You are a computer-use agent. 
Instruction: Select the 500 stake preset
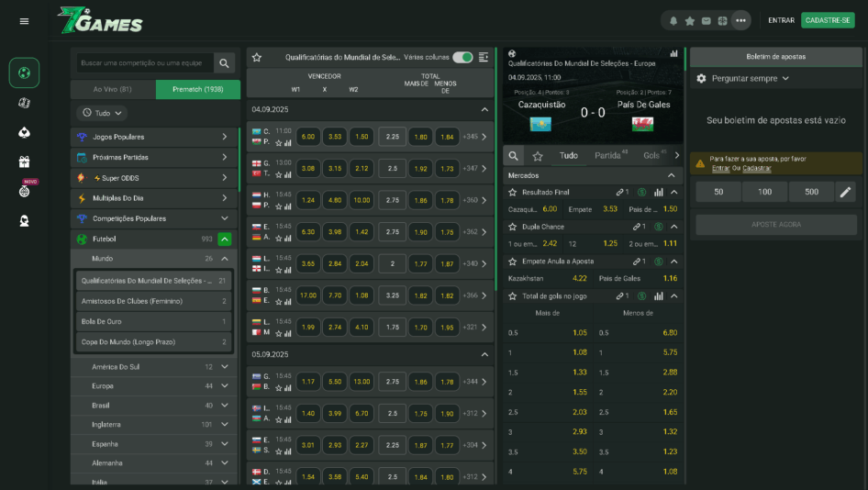811,192
